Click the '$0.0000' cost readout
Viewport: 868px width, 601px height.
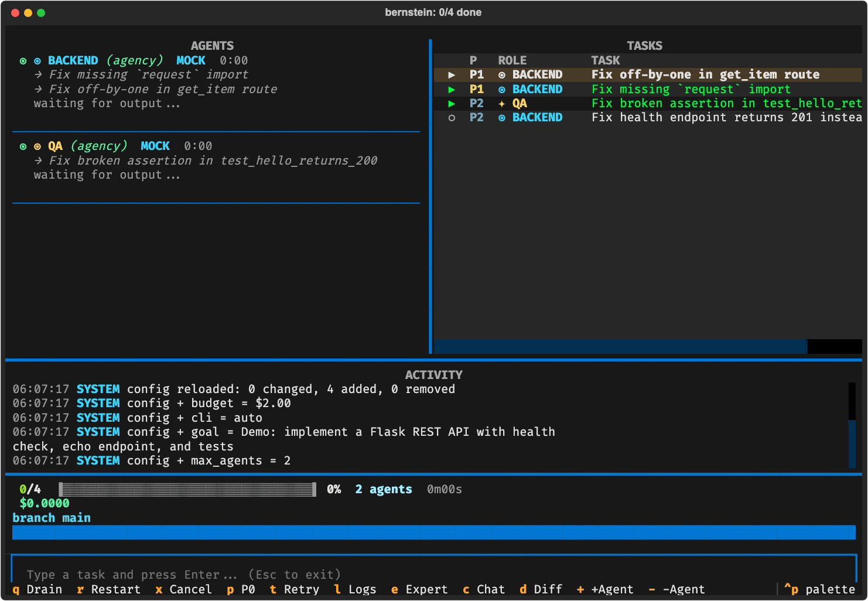(x=45, y=503)
